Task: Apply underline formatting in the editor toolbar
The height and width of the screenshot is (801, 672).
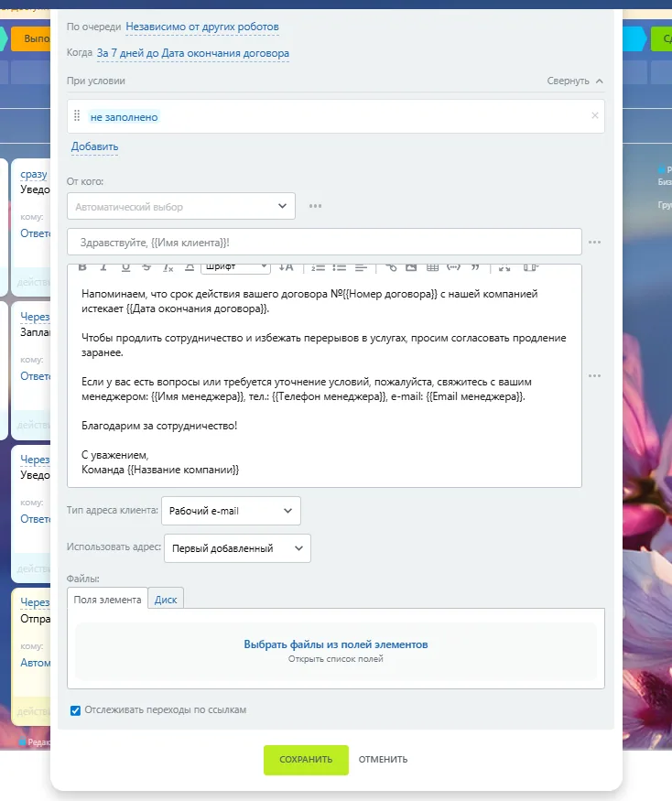Action: [125, 267]
